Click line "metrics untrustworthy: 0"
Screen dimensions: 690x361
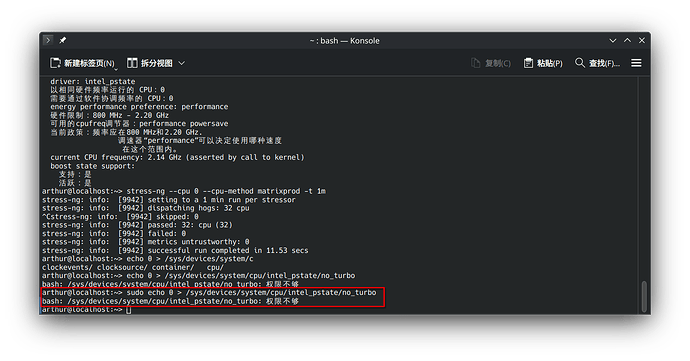(146, 242)
